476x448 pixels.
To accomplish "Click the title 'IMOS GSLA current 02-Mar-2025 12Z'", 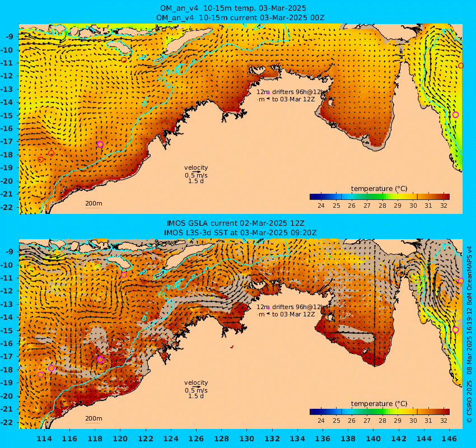I will coord(236,223).
